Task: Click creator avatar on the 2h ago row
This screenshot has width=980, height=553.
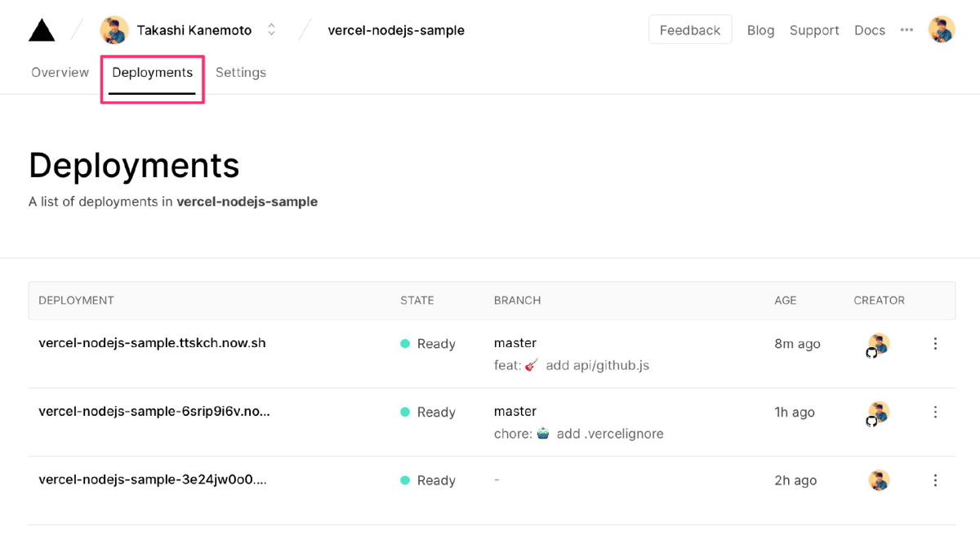Action: (879, 480)
